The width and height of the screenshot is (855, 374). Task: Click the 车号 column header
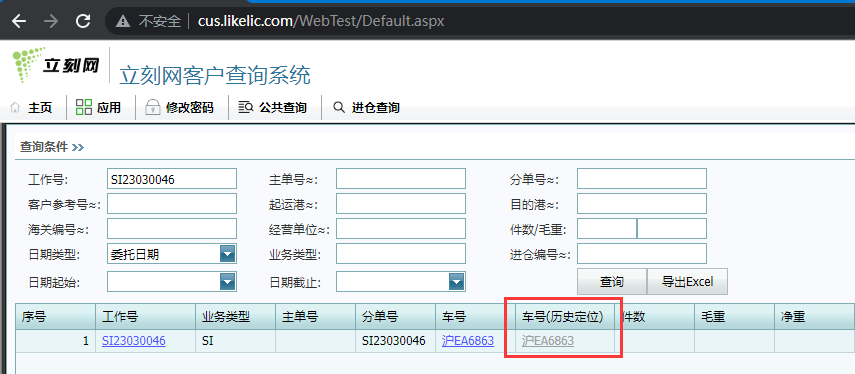[x=475, y=316]
